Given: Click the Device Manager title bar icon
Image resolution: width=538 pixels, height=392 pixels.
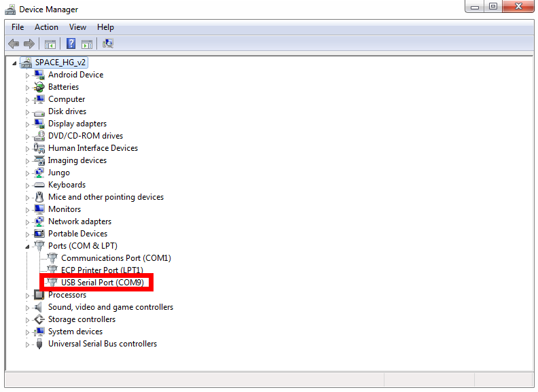Looking at the screenshot, I should (x=10, y=10).
